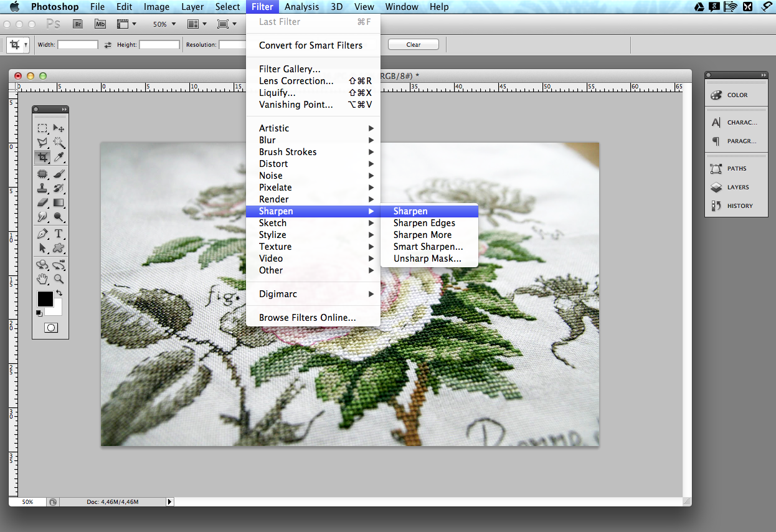Open the History panel
The width and height of the screenshot is (776, 532).
point(736,206)
